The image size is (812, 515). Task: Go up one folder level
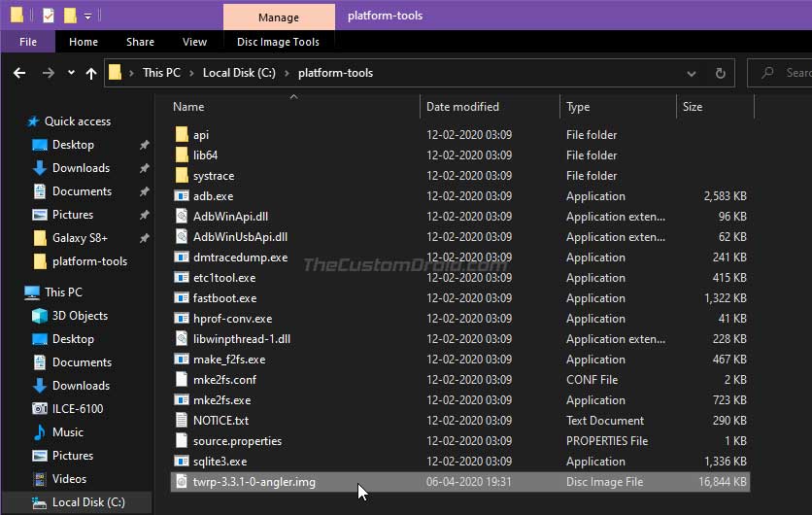point(91,73)
